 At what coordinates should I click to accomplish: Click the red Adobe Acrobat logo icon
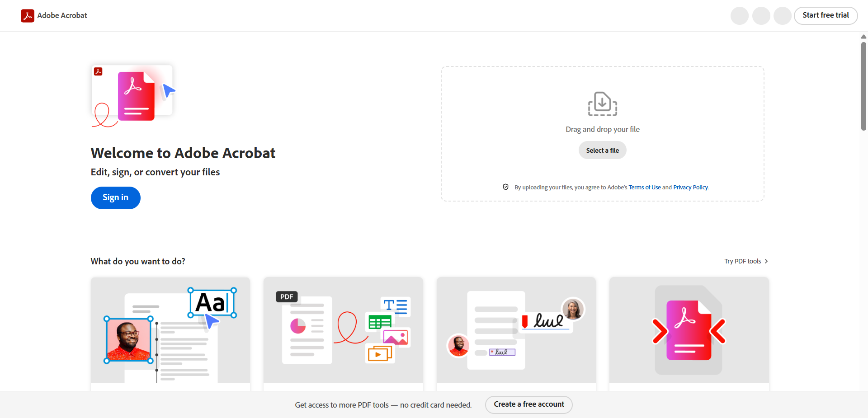pos(28,16)
